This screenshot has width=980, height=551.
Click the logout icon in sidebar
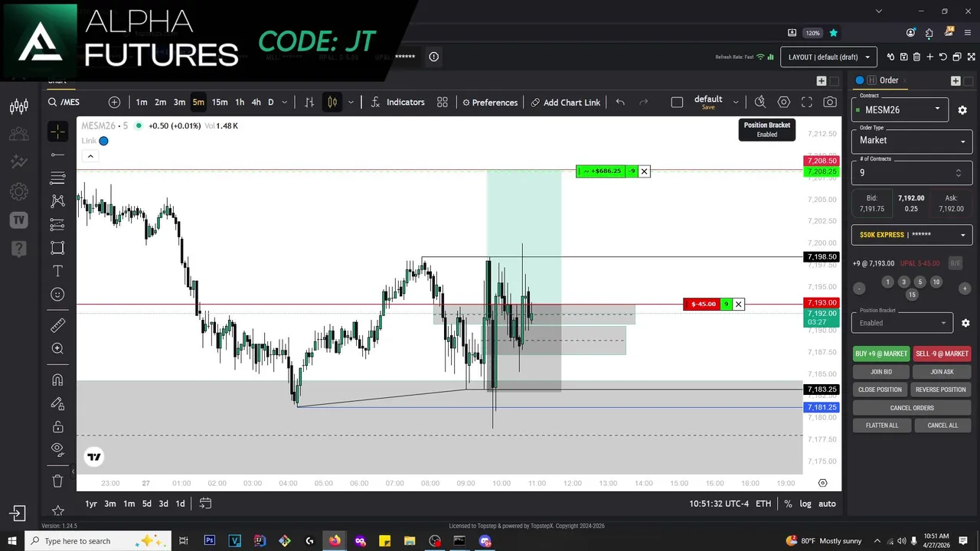click(18, 513)
